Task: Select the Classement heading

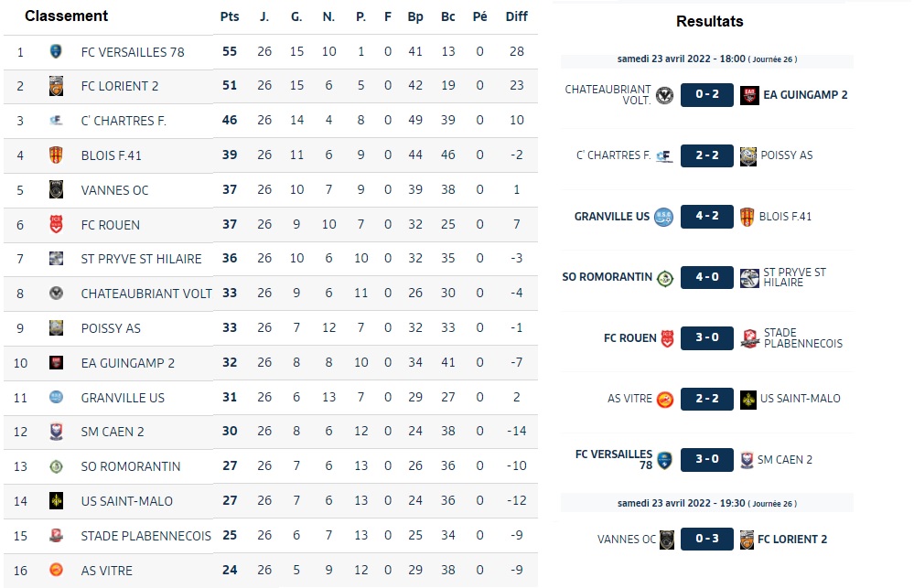Action: coord(67,16)
